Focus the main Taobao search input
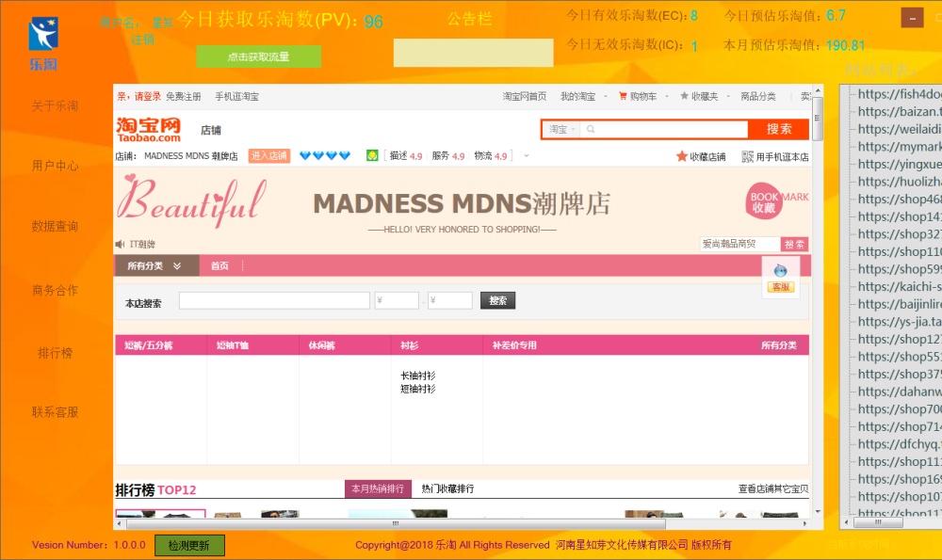The height and width of the screenshot is (560, 942). pos(664,129)
